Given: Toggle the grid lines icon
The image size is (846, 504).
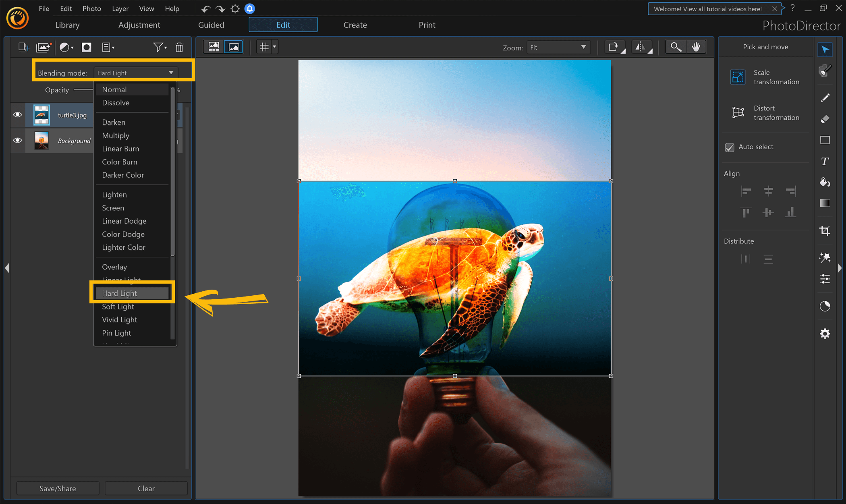Looking at the screenshot, I should tap(264, 47).
